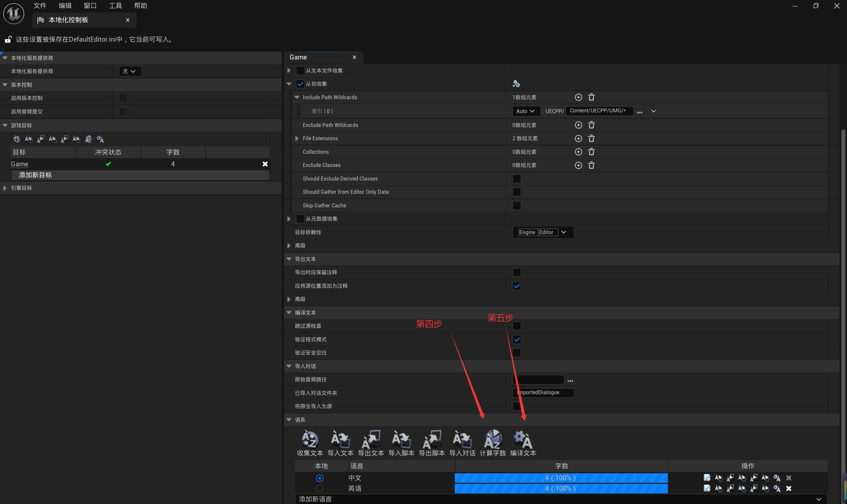Expand the 引擎目标 section
847x504 pixels.
(x=5, y=188)
